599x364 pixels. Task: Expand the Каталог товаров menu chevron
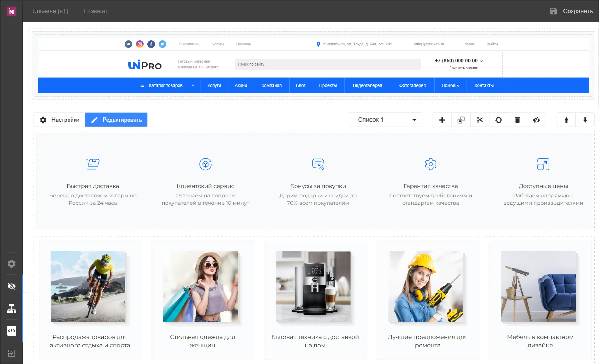[x=193, y=85]
